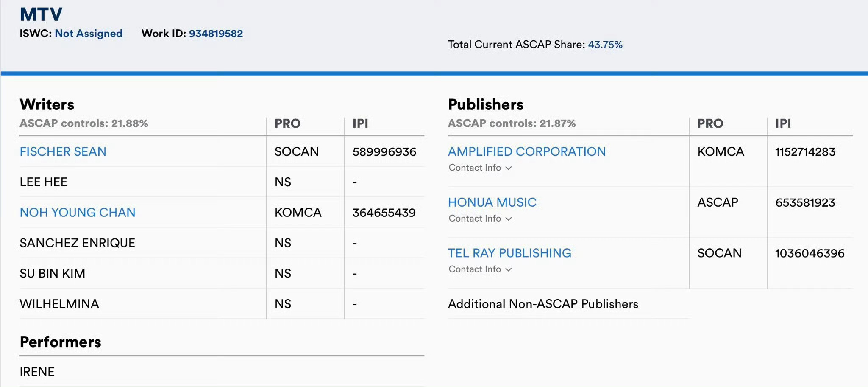Expand Contact Info under TEL RAY PUBLISHING
Image resolution: width=868 pixels, height=387 pixels.
480,269
